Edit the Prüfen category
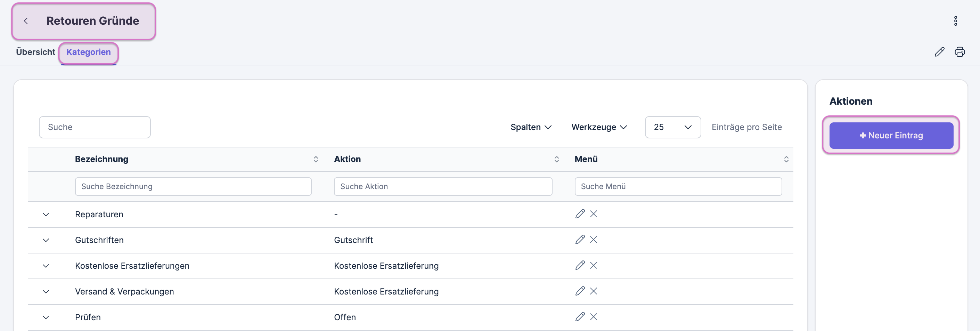 (580, 316)
